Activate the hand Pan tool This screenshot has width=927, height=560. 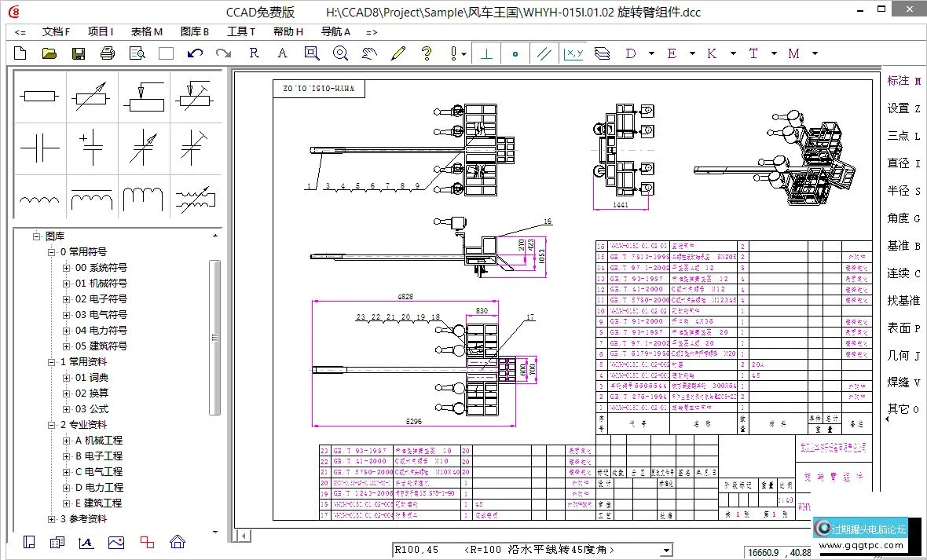click(368, 53)
